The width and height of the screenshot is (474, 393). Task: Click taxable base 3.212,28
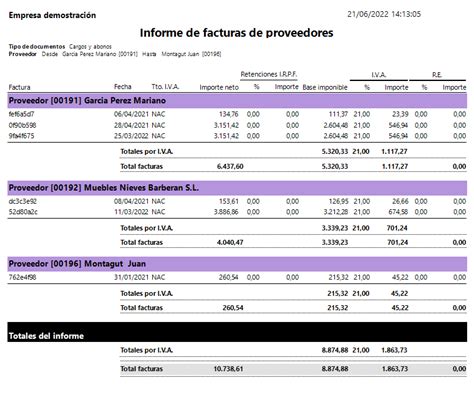coord(336,212)
